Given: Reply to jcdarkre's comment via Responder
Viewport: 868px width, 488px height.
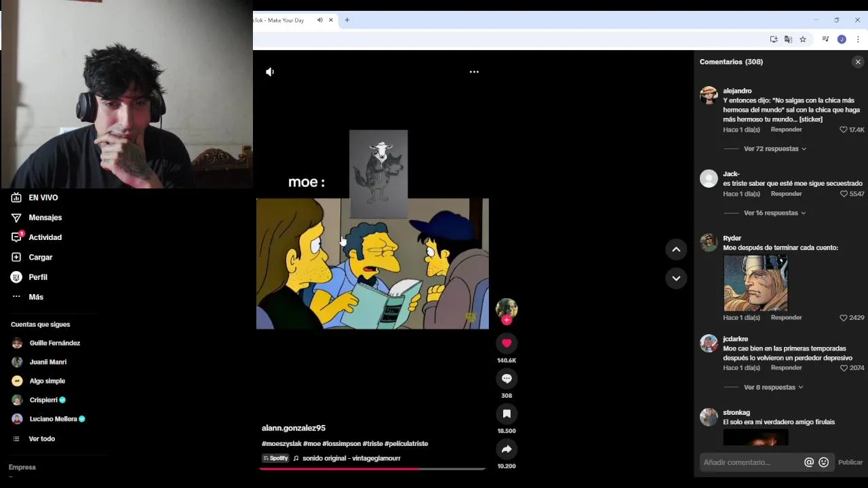Looking at the screenshot, I should (786, 368).
